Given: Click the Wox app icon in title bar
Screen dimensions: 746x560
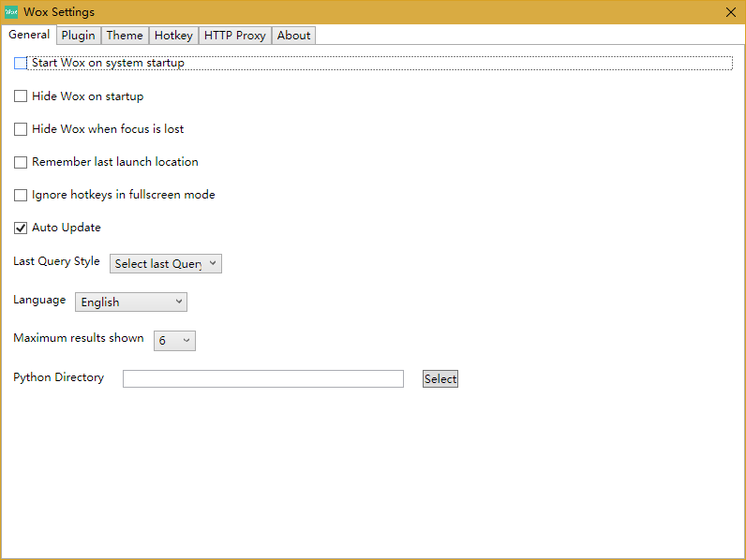Looking at the screenshot, I should [x=11, y=12].
